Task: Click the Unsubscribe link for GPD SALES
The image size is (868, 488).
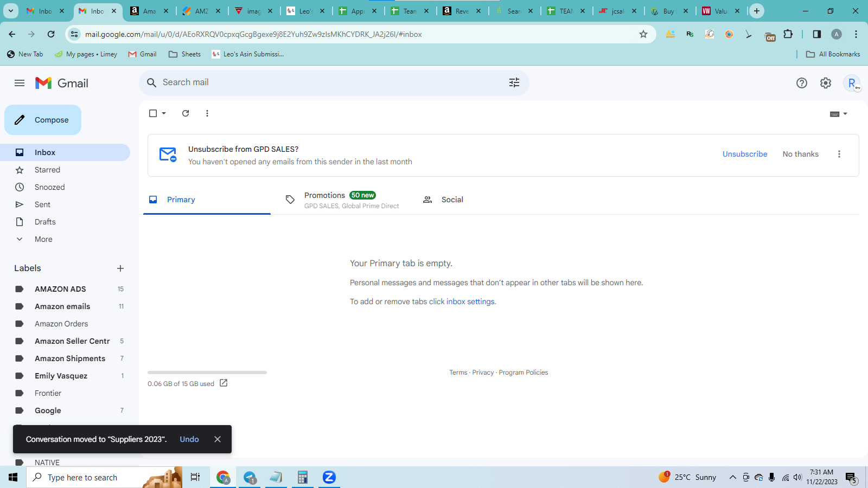Action: pos(745,154)
